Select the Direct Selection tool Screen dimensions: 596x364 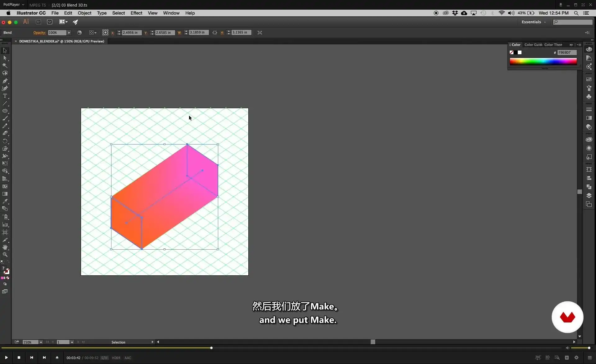pos(5,58)
